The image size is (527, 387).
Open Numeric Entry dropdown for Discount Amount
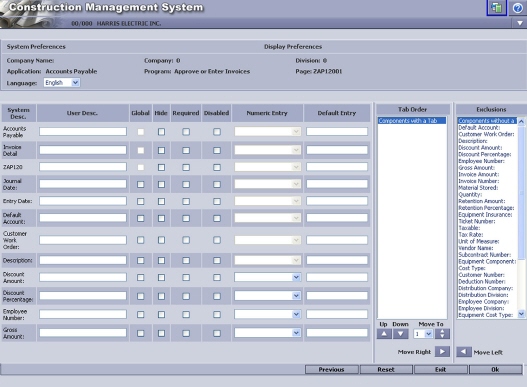pos(268,277)
